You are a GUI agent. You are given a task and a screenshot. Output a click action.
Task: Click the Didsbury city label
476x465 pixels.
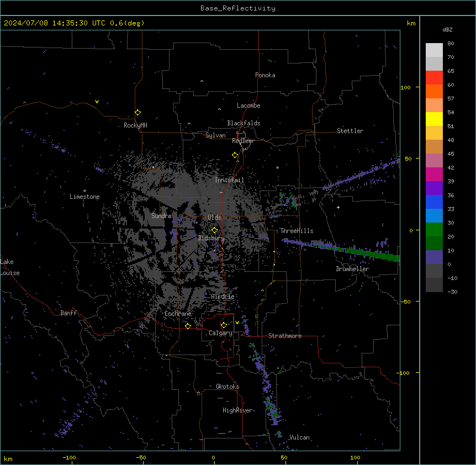[211, 238]
